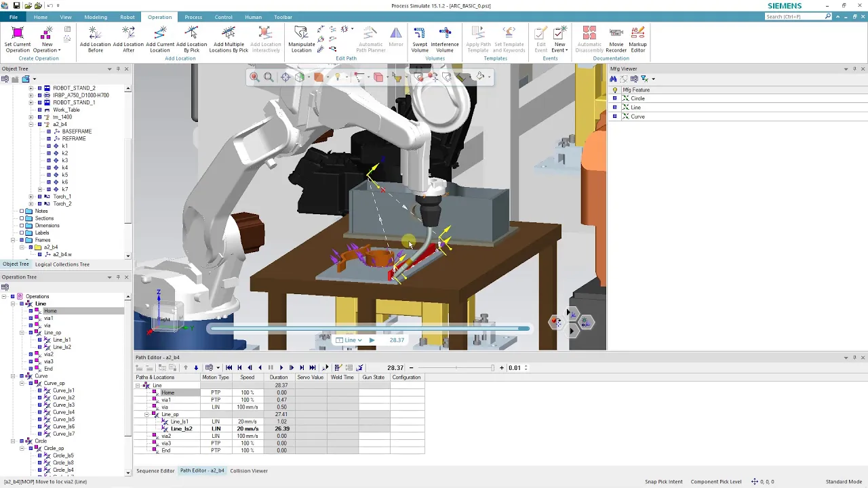Toggle display box for Curve in Mfg Viewer
The image size is (868, 488).
615,117
